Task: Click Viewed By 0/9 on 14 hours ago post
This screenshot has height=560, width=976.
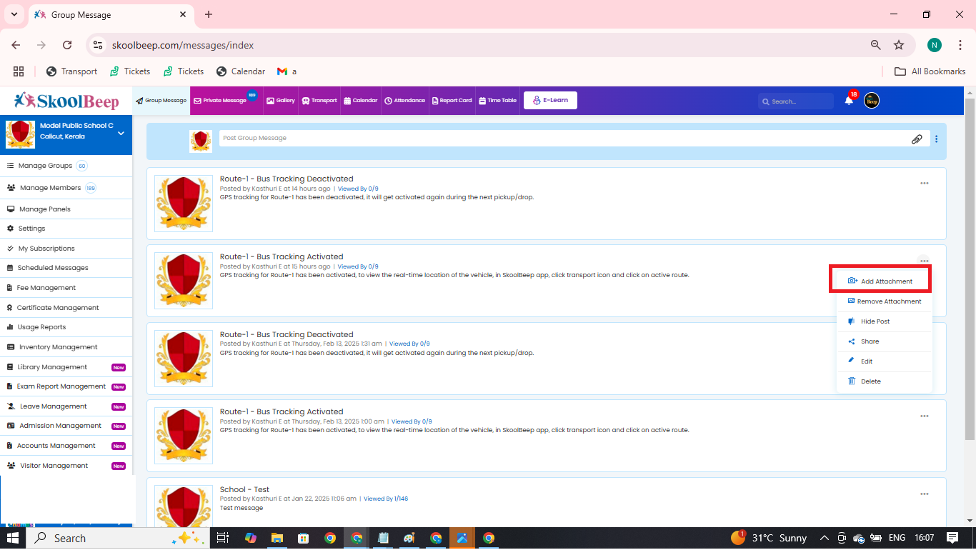Action: point(358,189)
